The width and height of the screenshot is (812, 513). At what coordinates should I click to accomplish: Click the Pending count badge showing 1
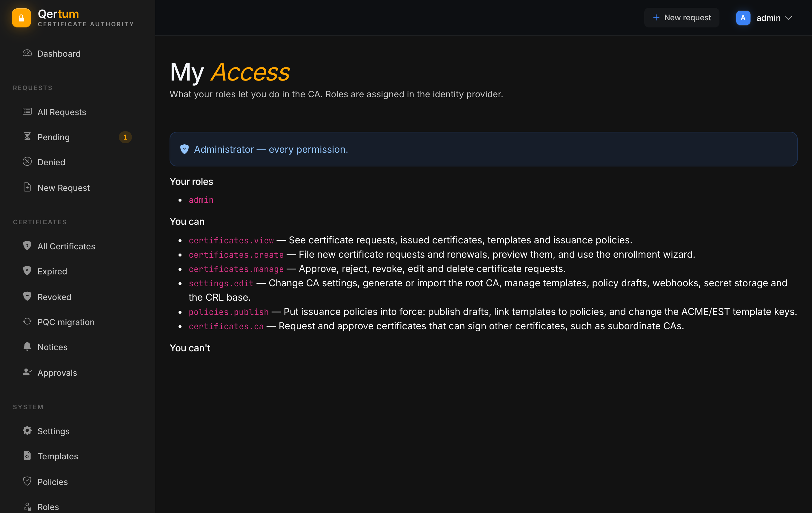click(x=125, y=137)
